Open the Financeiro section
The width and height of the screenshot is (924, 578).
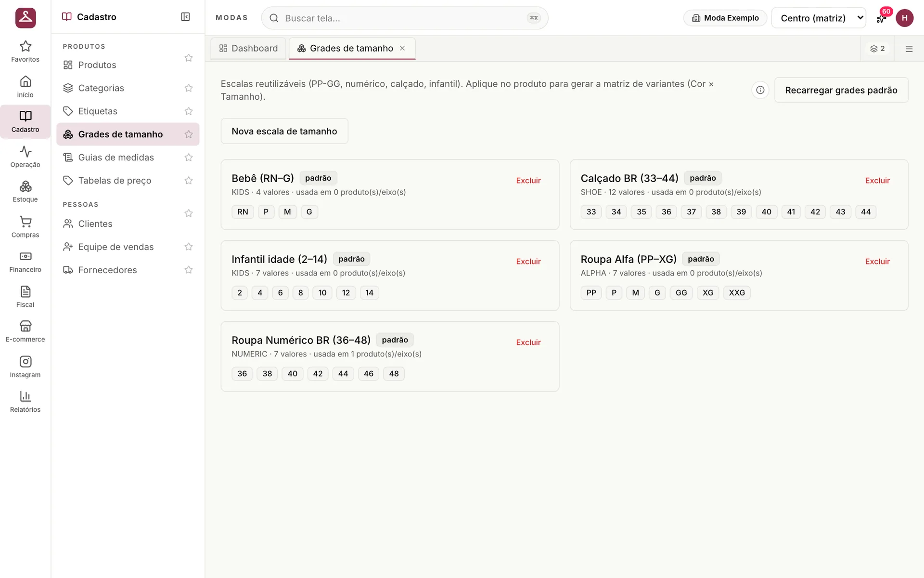coord(25,262)
